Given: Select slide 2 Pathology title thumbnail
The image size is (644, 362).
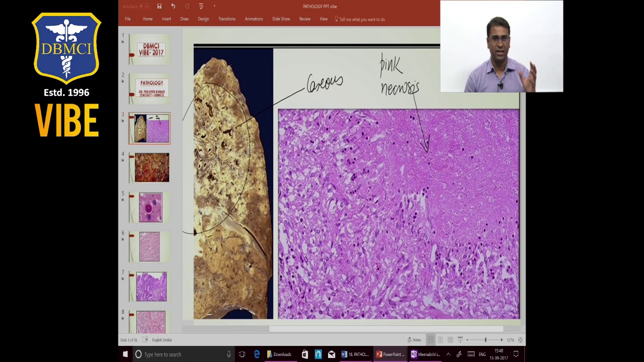Looking at the screenshot, I should click(149, 88).
